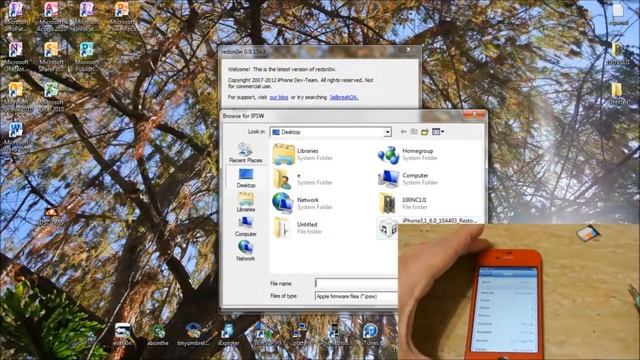Open the View Menu dropdown icon
Viewport: 640px width, 360px height.
[x=438, y=132]
